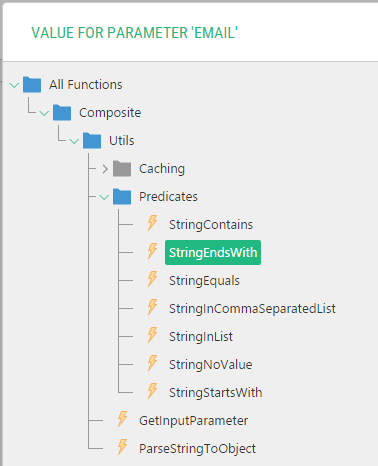378x466 pixels.
Task: Click the lightning icon beside GetInputParameter
Action: [122, 419]
